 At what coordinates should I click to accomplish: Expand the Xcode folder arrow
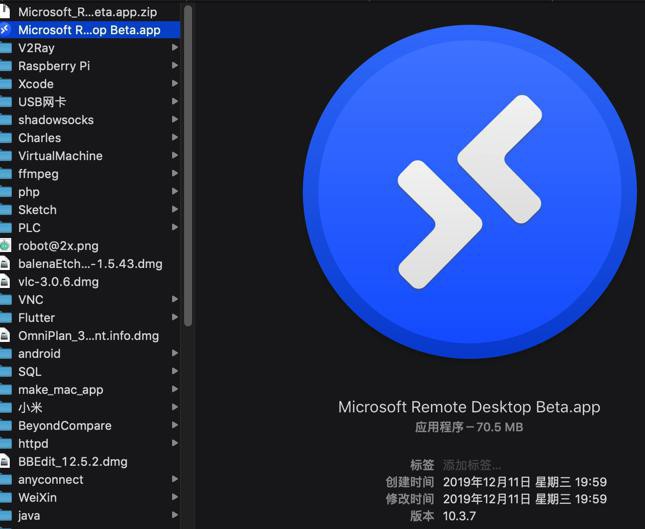(174, 83)
